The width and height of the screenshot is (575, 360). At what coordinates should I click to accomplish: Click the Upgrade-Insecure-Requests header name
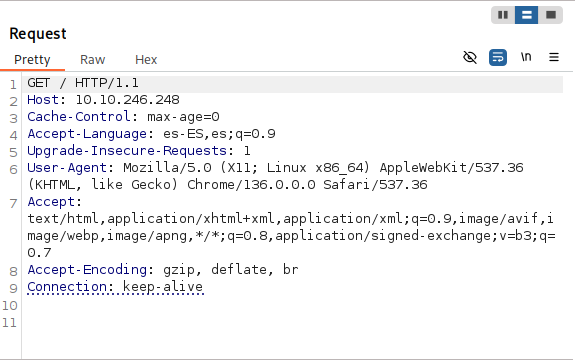coord(127,151)
